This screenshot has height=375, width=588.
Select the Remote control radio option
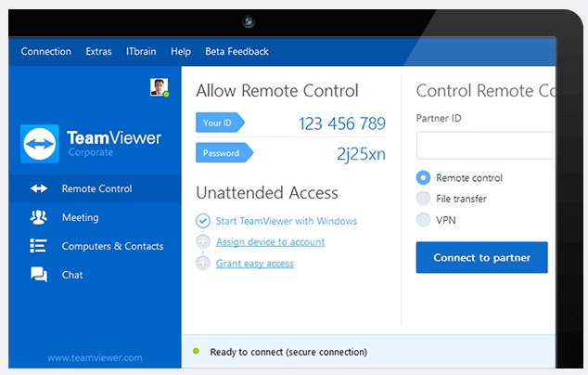423,177
